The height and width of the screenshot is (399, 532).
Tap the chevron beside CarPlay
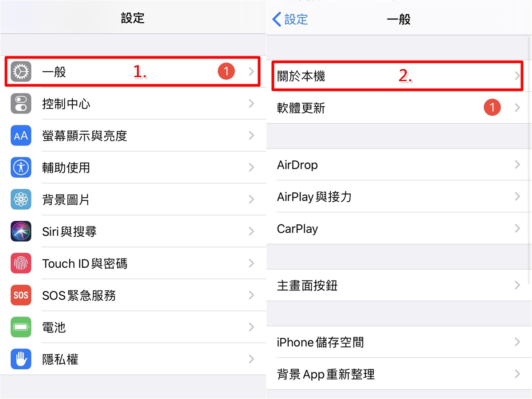coord(517,229)
